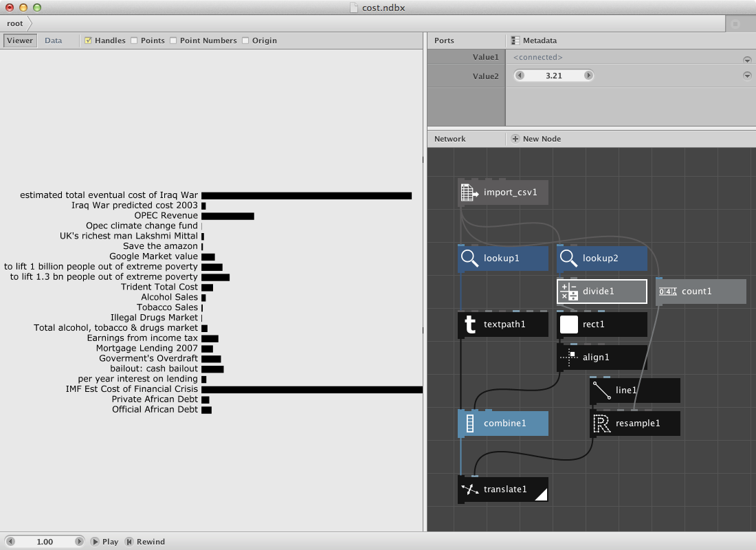The width and height of the screenshot is (756, 550).
Task: Click the divide1 node's math operator icon
Action: point(568,291)
